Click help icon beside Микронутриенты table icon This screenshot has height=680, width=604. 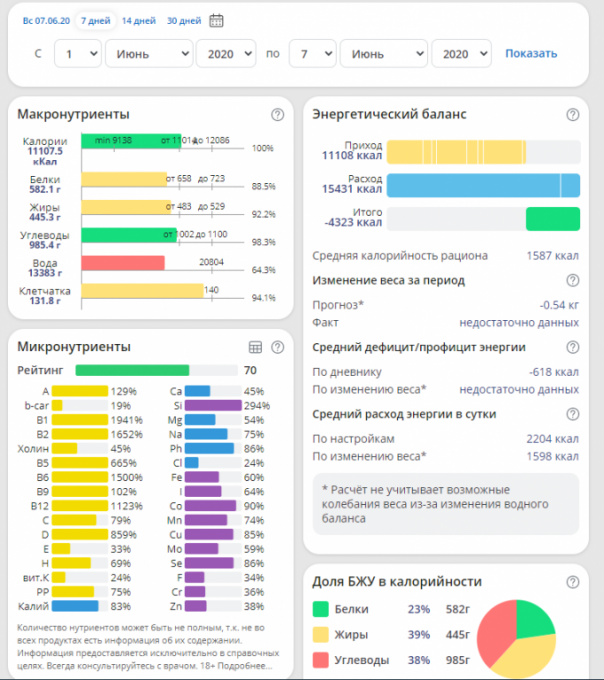coord(276,347)
